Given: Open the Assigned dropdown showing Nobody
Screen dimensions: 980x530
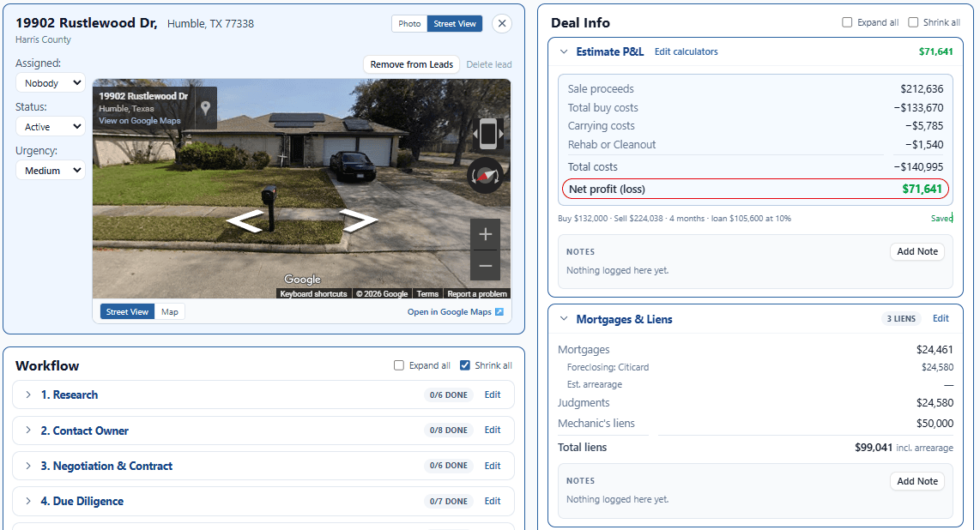Looking at the screenshot, I should pos(51,83).
